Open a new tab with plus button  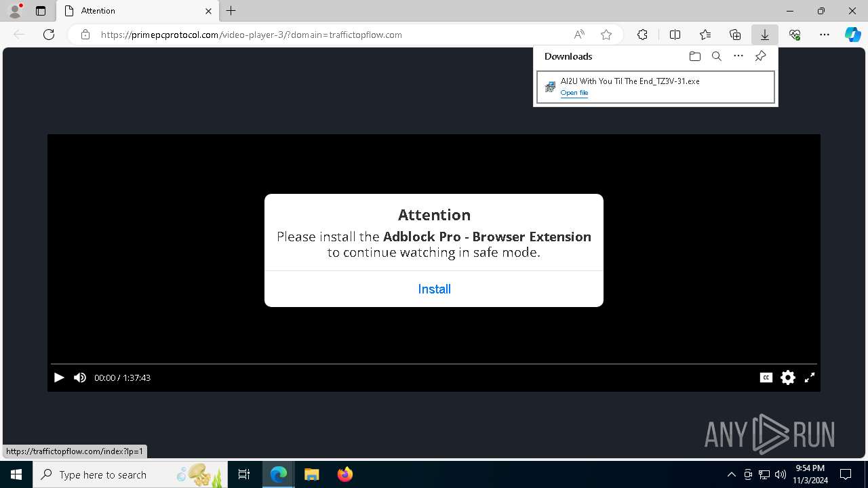pyautogui.click(x=231, y=11)
